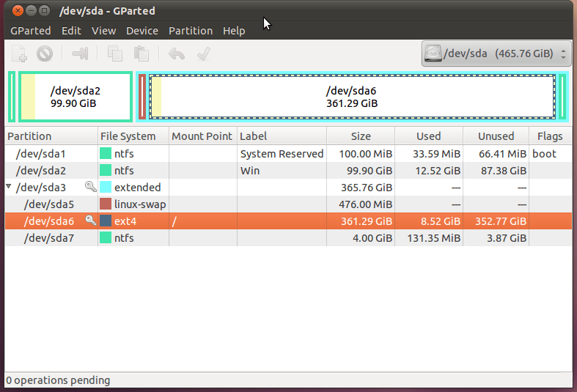Open the Device menu
This screenshot has width=577, height=392.
tap(142, 31)
